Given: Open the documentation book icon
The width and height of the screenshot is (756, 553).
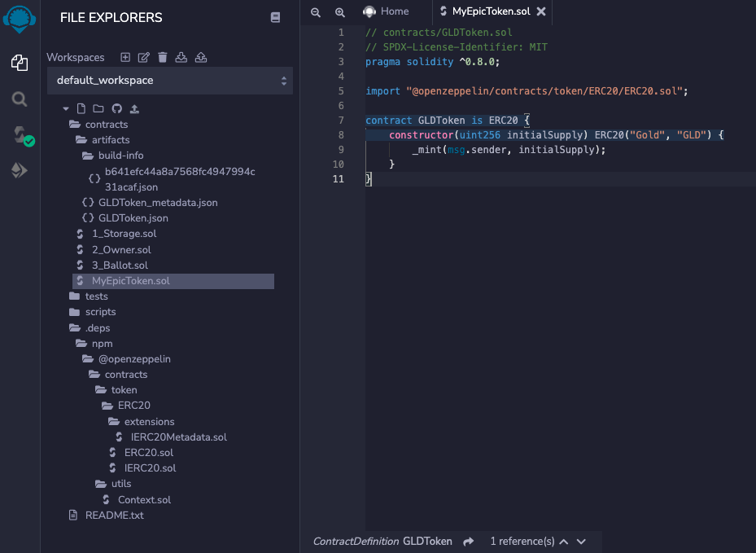Looking at the screenshot, I should pyautogui.click(x=275, y=17).
